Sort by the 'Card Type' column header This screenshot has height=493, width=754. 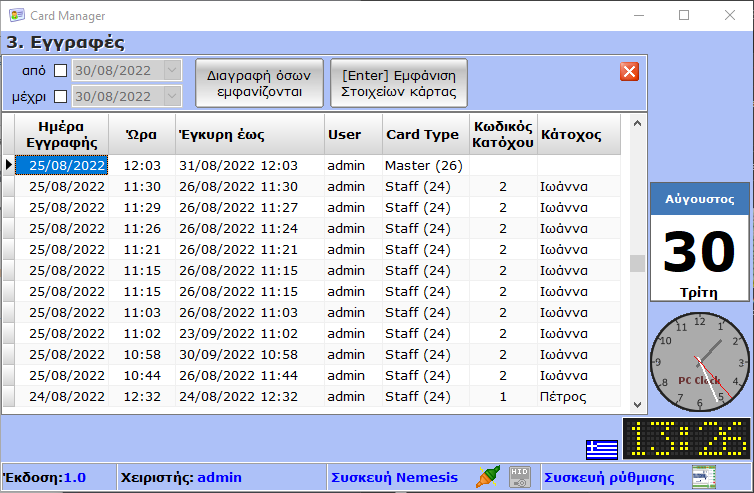coord(424,134)
